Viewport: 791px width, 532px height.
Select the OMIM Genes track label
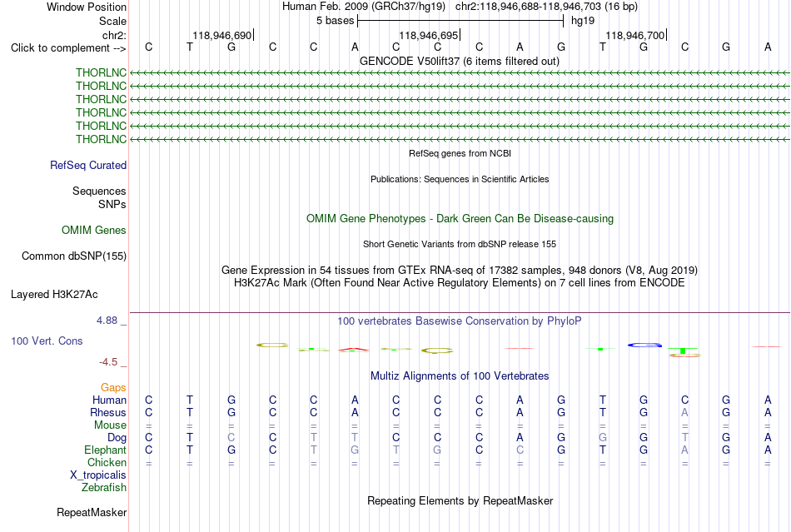pyautogui.click(x=94, y=231)
